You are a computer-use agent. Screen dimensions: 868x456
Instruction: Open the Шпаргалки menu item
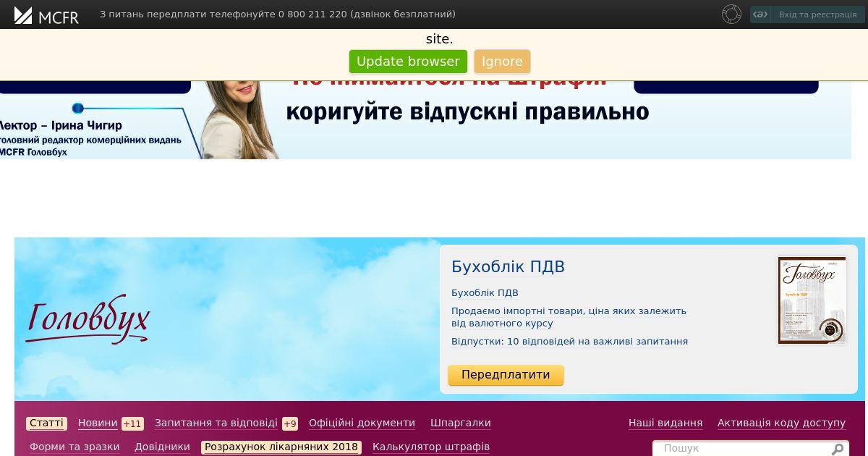460,423
